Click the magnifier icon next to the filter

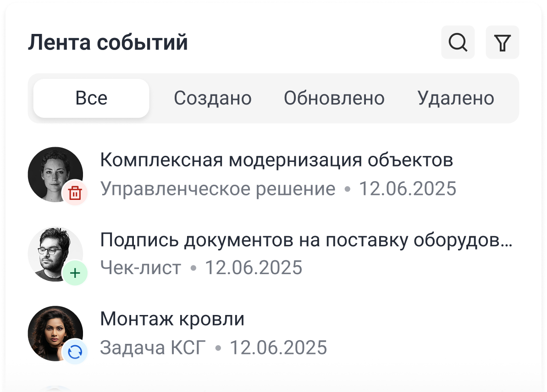tap(457, 43)
